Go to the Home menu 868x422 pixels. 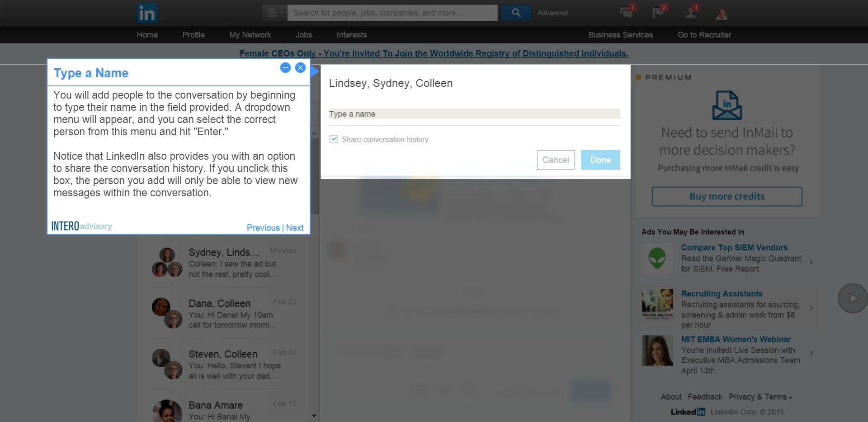pos(147,35)
